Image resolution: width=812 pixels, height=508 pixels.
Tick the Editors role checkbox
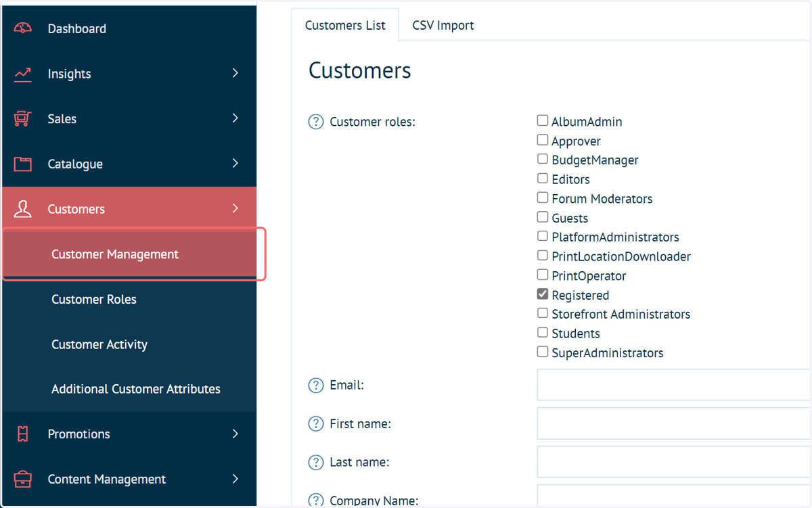click(543, 179)
